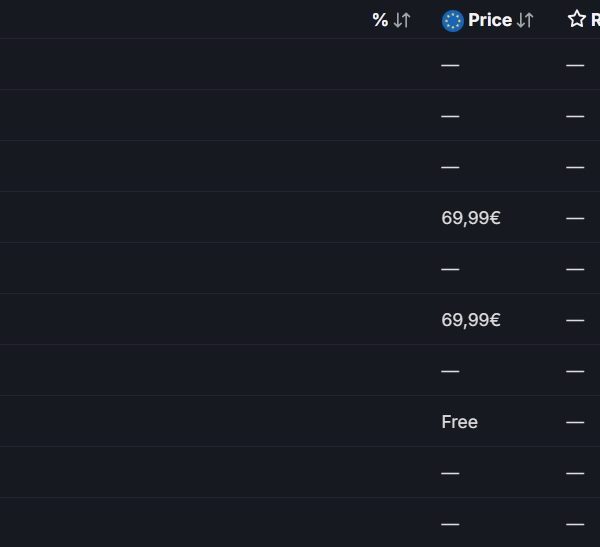This screenshot has height=547, width=600.
Task: Click the price dash directly above the Free row
Action: (450, 371)
